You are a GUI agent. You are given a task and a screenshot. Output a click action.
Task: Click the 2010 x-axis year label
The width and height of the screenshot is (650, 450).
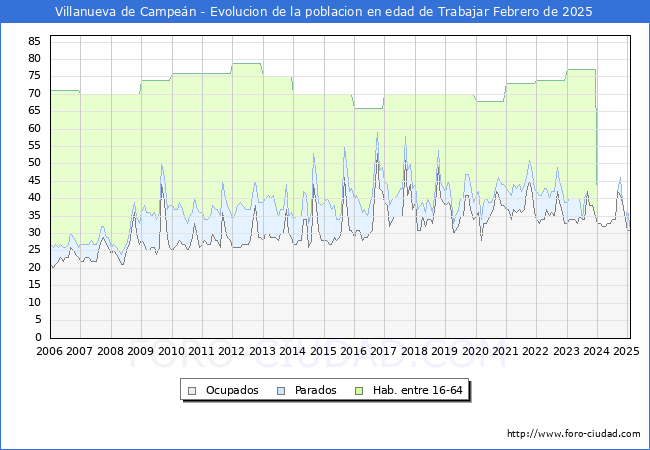coord(171,351)
